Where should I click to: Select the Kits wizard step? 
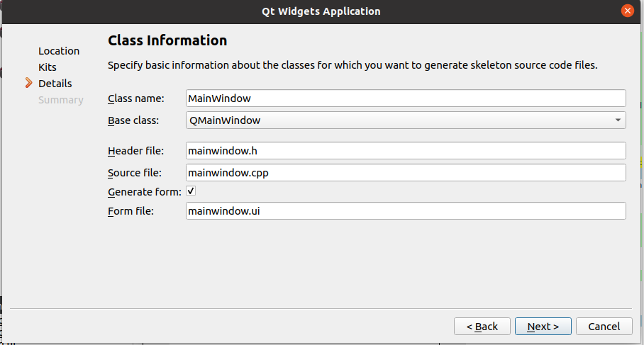point(48,67)
